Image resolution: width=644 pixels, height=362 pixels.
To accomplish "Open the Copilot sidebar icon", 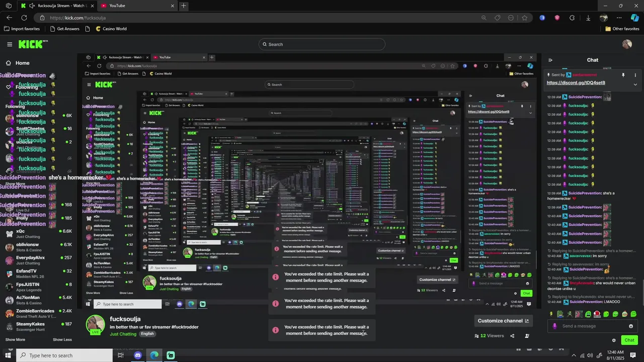I will coord(634,18).
